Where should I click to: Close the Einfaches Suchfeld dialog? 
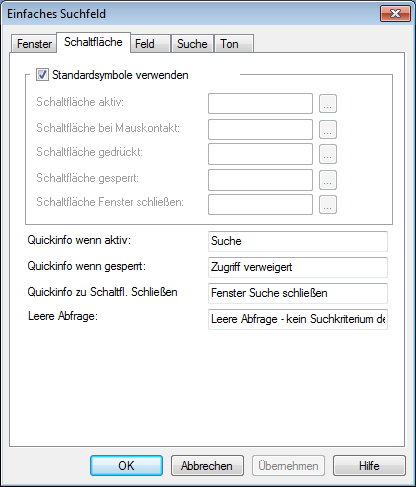pyautogui.click(x=395, y=14)
